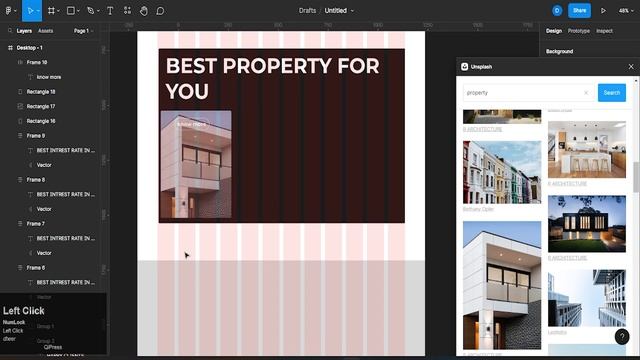Click the ARCHITECTURE link under kitchen photo
This screenshot has width=640, height=360.
click(567, 184)
